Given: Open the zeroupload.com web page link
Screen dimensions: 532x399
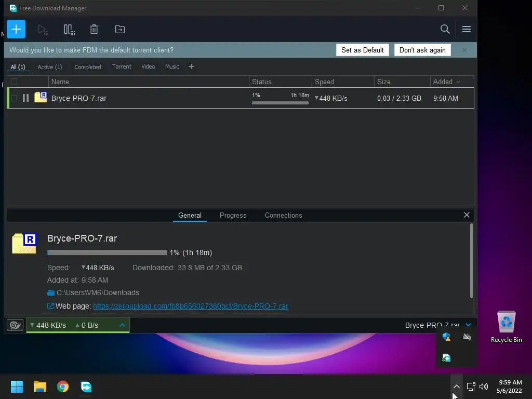Looking at the screenshot, I should [x=191, y=306].
